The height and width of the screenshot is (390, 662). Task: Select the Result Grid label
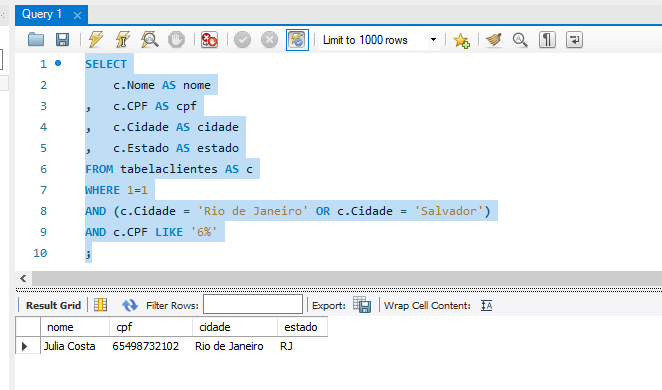[53, 306]
